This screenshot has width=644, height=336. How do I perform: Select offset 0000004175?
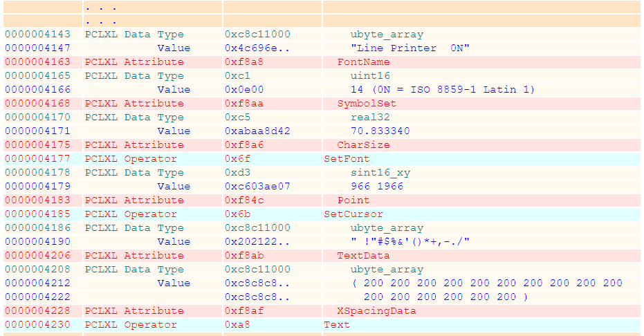pyautogui.click(x=38, y=144)
